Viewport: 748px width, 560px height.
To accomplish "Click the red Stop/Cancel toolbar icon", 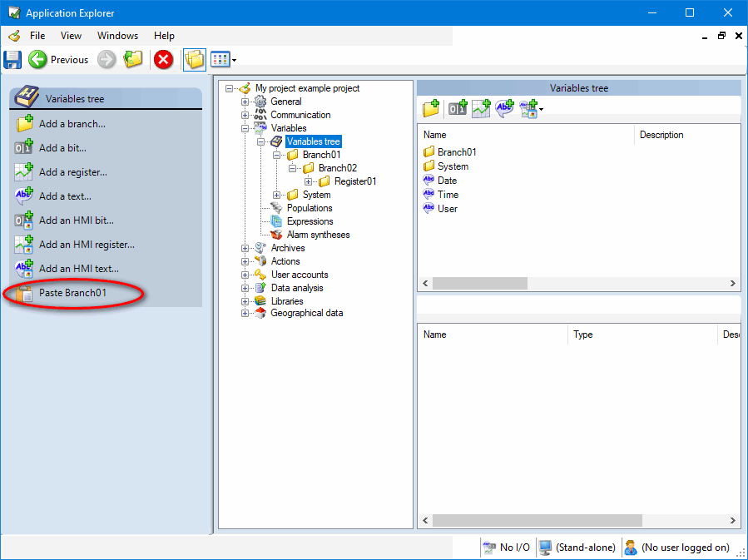I will [163, 59].
